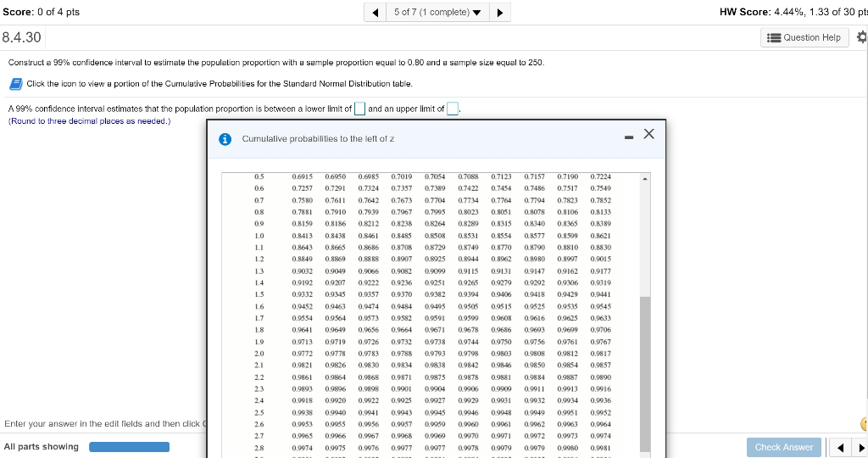Viewport: 868px width, 458px height.
Task: Select the value 0.9750 in row 1.9
Action: point(501,342)
